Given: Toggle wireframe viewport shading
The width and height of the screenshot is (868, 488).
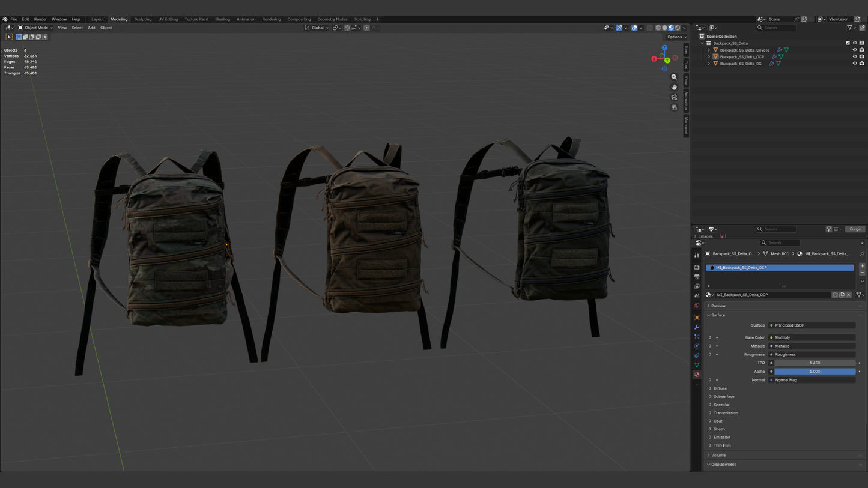Looking at the screenshot, I should (658, 28).
